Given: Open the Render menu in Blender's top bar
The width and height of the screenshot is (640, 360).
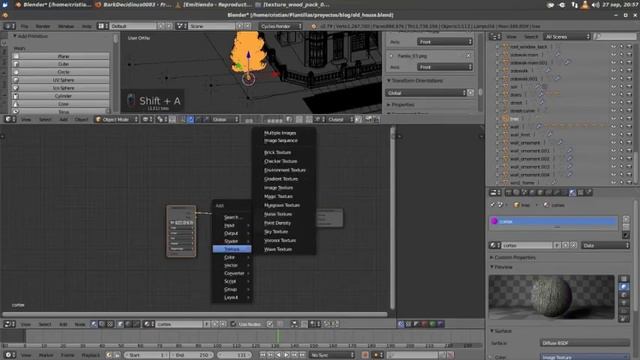Looking at the screenshot, I should [x=43, y=26].
